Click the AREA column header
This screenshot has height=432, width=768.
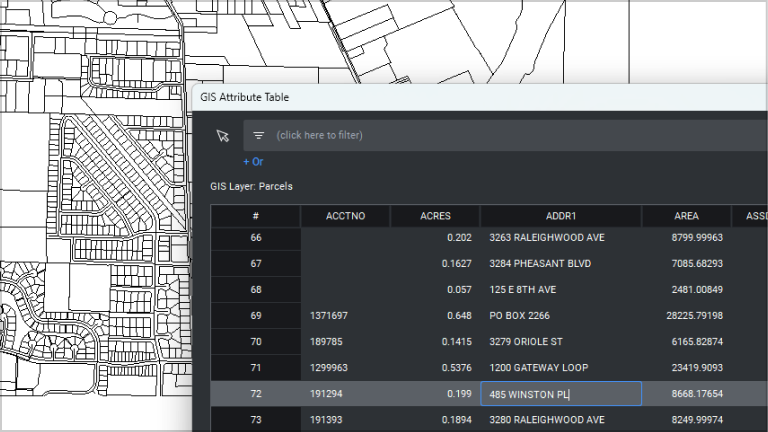coord(686,216)
